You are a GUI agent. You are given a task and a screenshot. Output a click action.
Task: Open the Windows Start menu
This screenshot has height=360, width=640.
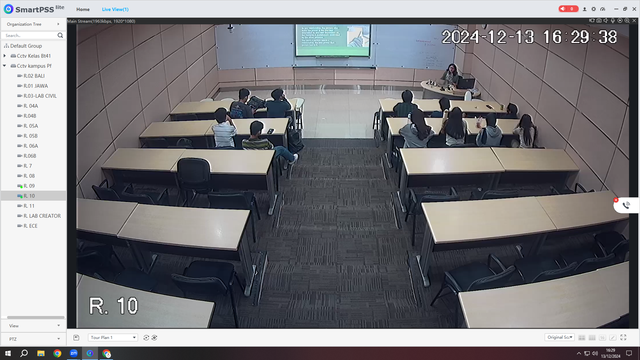8,353
